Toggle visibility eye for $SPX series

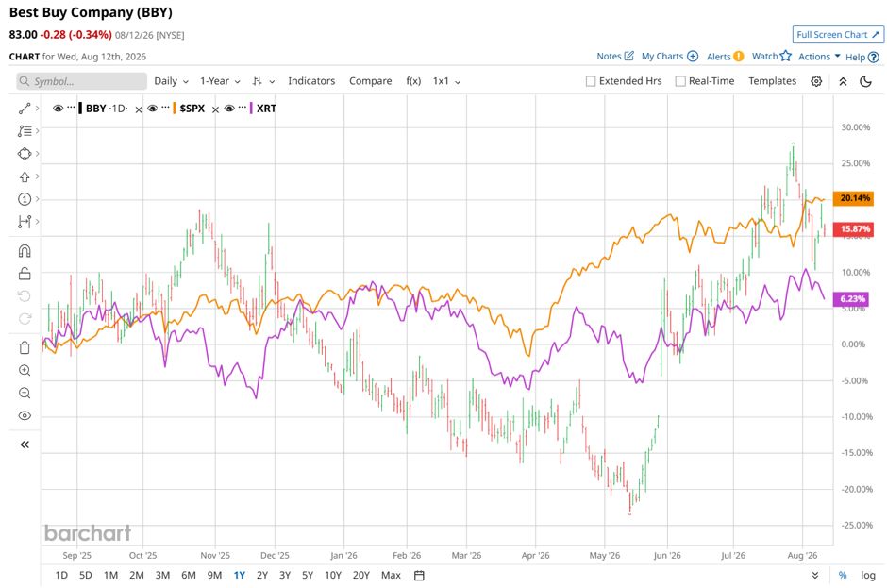click(x=152, y=109)
